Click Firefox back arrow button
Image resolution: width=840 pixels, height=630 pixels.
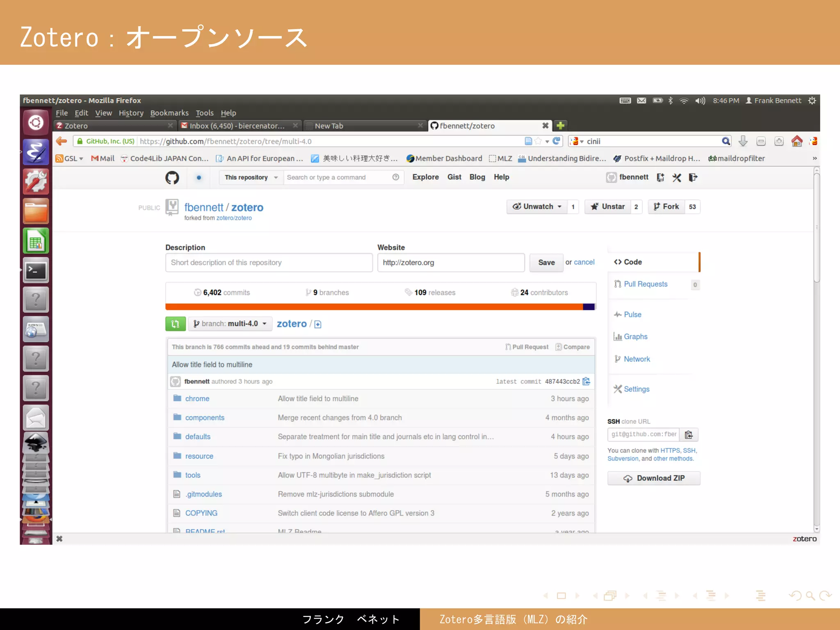coord(62,142)
